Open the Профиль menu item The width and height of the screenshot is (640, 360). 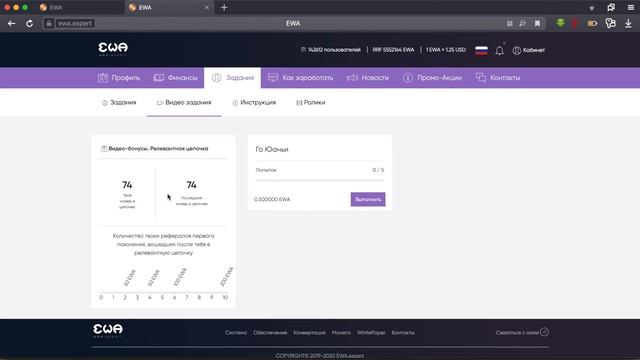[119, 78]
